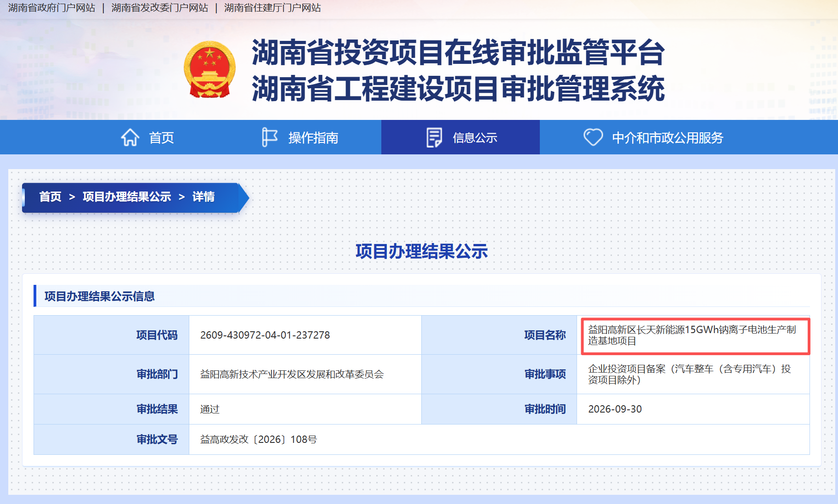
Task: Click the 项目代码 label cell
Action: [x=112, y=335]
